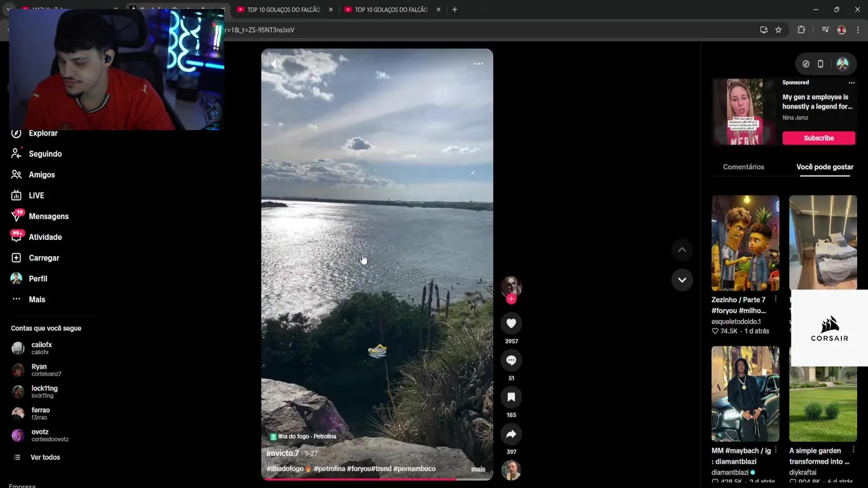Open the Zezinho / Parte 7 video thumbnail

[x=745, y=243]
